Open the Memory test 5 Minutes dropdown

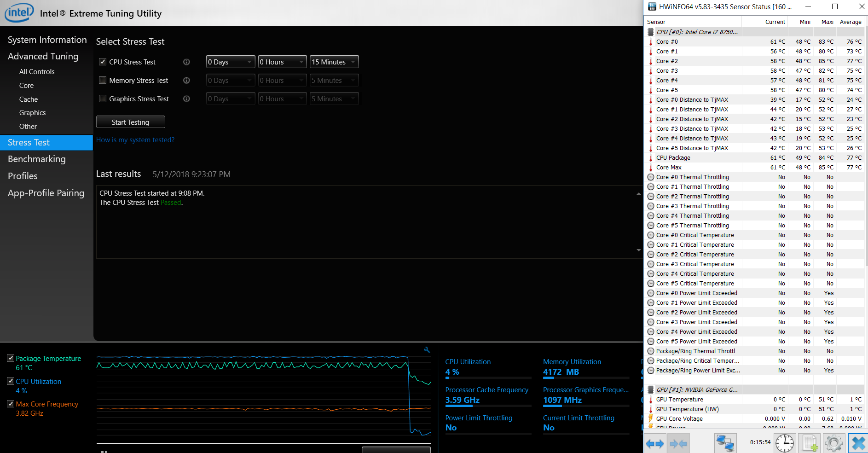click(x=334, y=80)
